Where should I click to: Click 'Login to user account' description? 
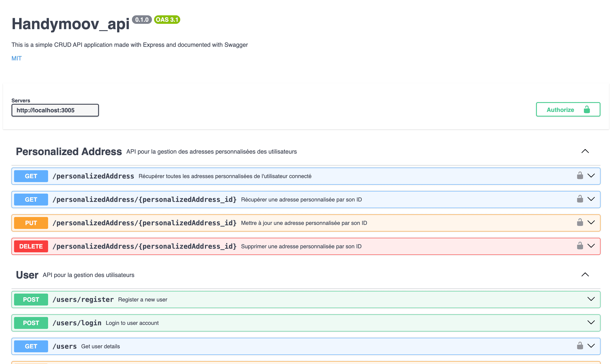coord(132,323)
